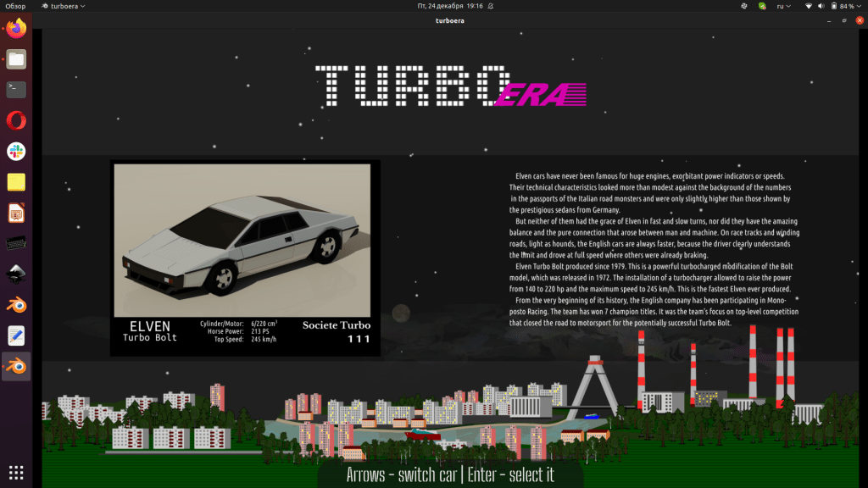Launch the Opera browser from the dock
Viewport: 868px width, 488px height.
16,120
